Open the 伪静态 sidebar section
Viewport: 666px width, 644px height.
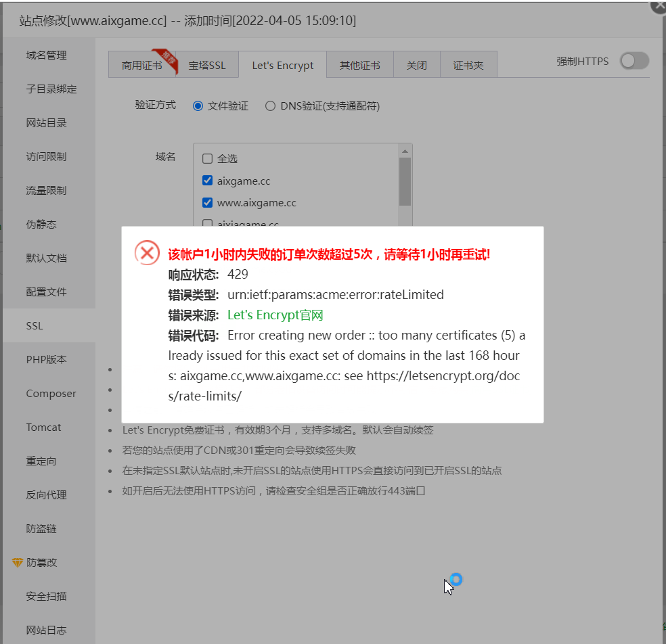point(41,224)
